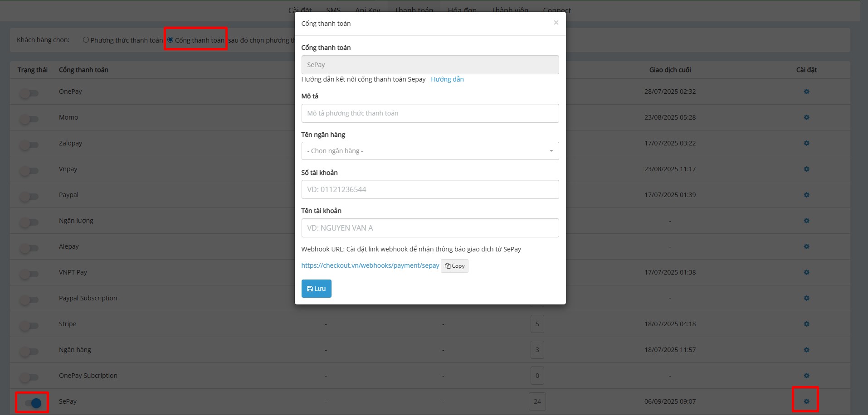868x415 pixels.
Task: Click the Số tài khoản input field
Action: [x=430, y=189]
